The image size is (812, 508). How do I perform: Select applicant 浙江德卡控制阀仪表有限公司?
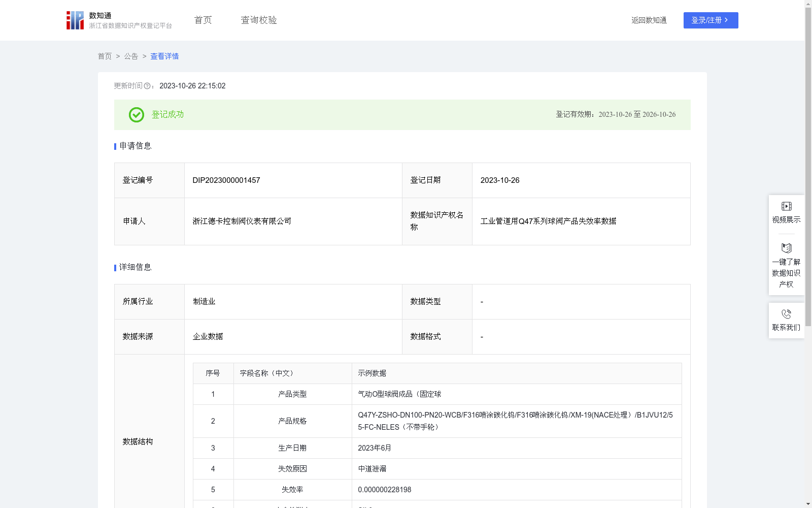[242, 221]
